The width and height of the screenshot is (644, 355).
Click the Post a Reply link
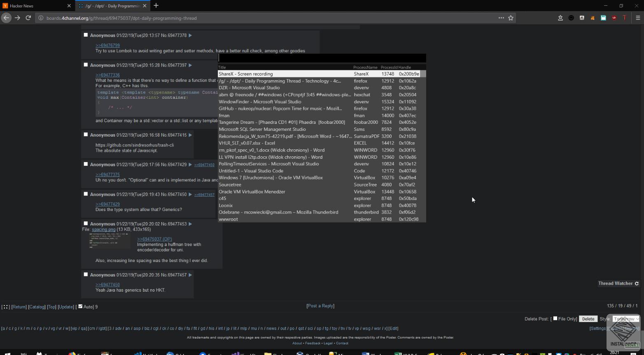point(320,306)
